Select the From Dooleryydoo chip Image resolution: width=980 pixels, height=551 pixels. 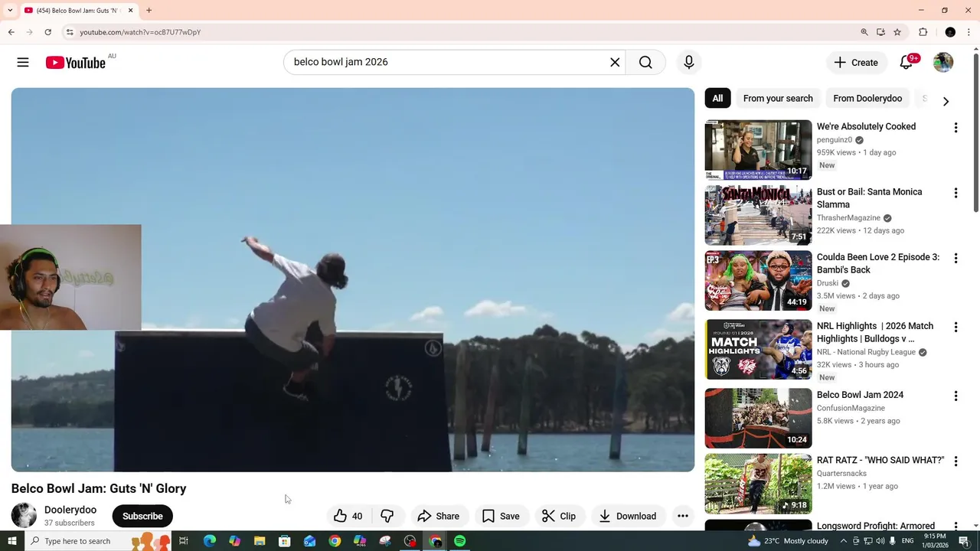coord(867,98)
